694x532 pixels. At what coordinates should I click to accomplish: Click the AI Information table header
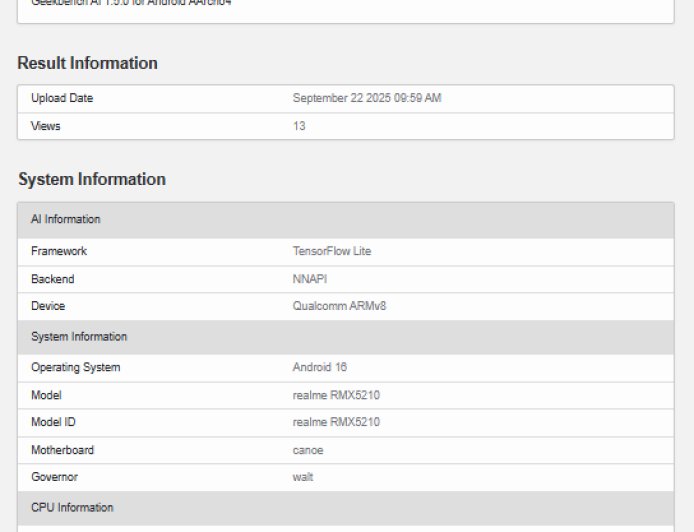[65, 219]
